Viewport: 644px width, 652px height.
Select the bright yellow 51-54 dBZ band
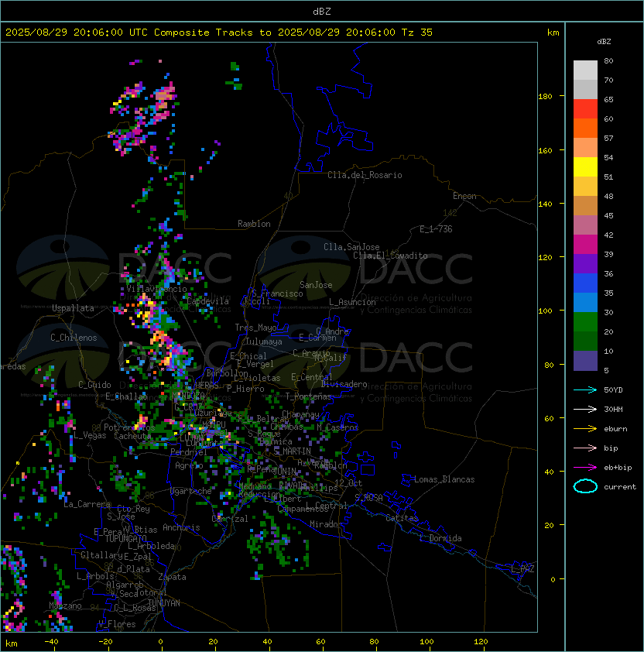pyautogui.click(x=585, y=167)
